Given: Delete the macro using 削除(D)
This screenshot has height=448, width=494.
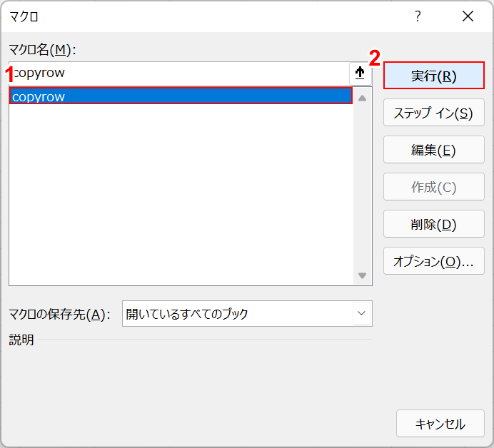Looking at the screenshot, I should [433, 224].
